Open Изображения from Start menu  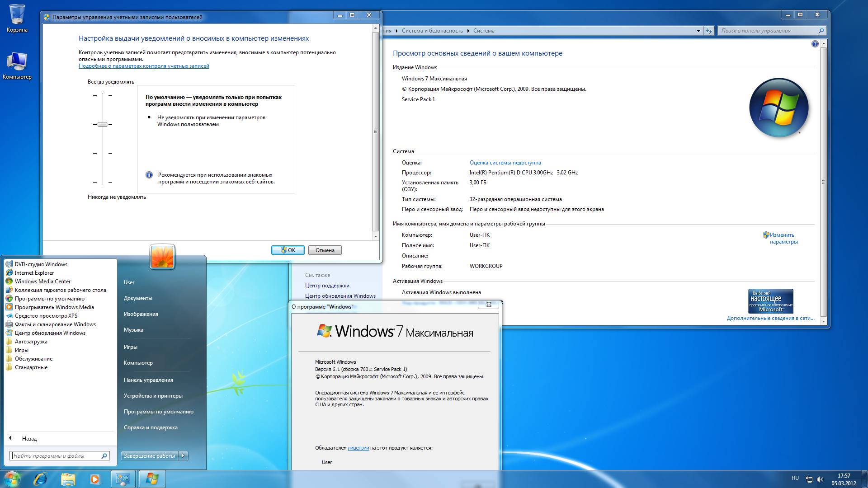141,314
